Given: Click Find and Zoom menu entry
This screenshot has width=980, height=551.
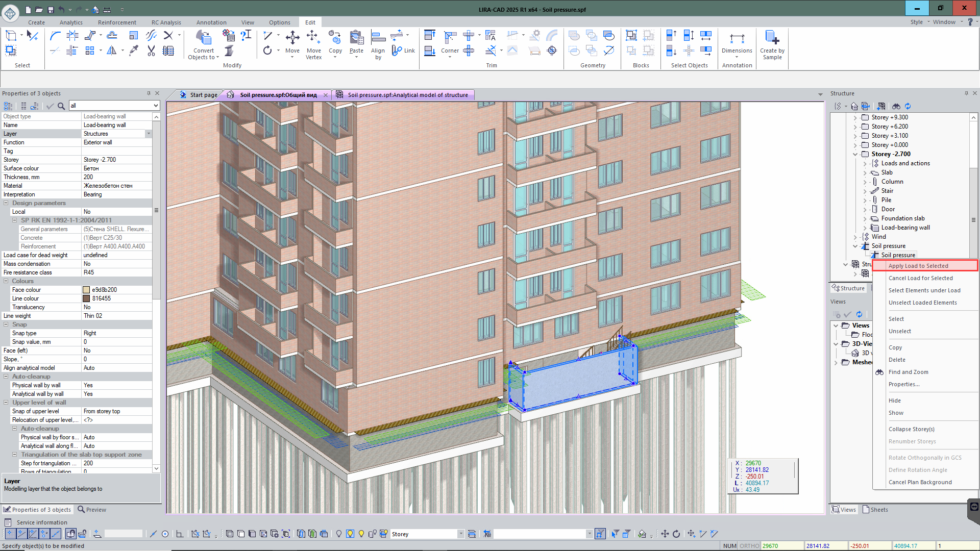Looking at the screenshot, I should (x=908, y=372).
